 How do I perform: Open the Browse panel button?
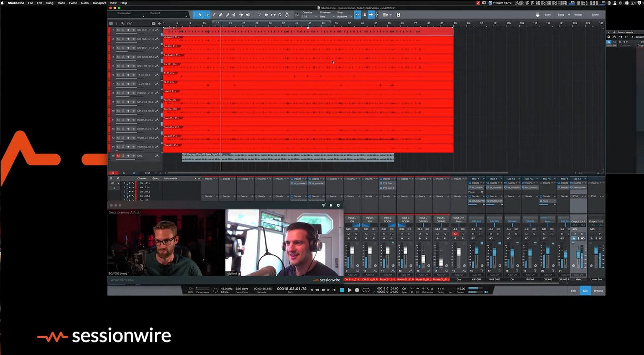pos(598,291)
